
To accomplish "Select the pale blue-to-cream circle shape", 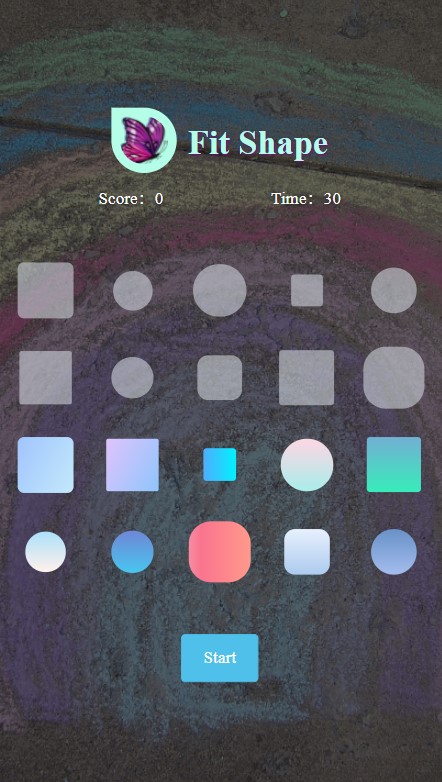I will click(x=45, y=552).
